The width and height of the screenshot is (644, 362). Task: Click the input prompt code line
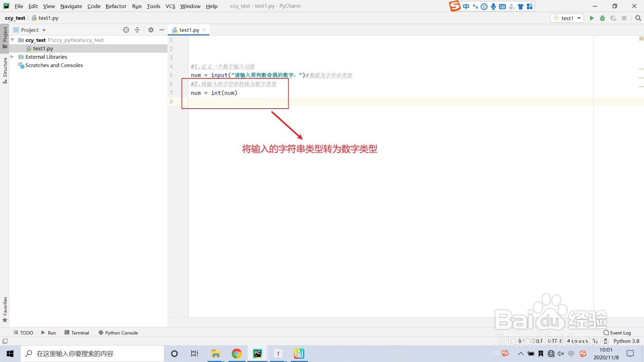point(271,75)
